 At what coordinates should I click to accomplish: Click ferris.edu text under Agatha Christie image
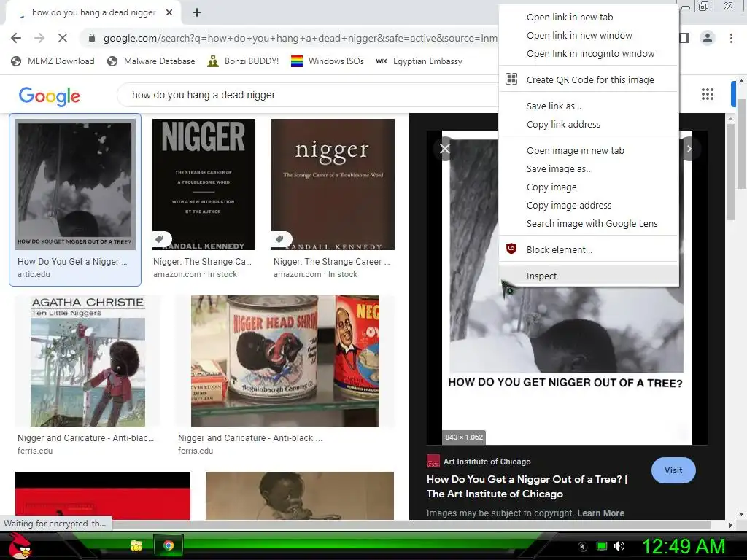[x=35, y=451]
